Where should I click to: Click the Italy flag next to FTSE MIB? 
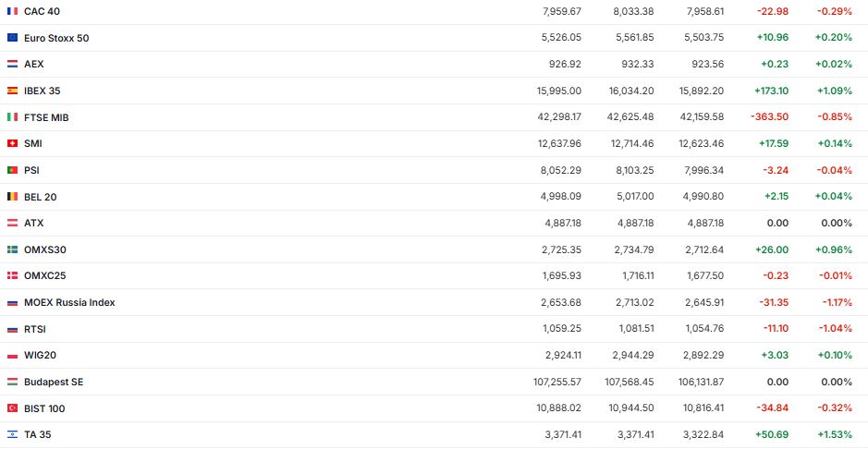click(x=12, y=117)
